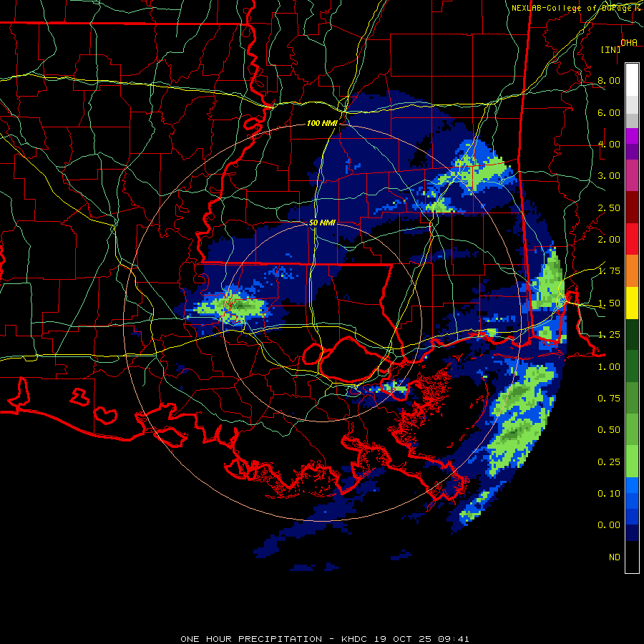Select the 6.00 legend value
This screenshot has width=644, height=644.
click(609, 112)
